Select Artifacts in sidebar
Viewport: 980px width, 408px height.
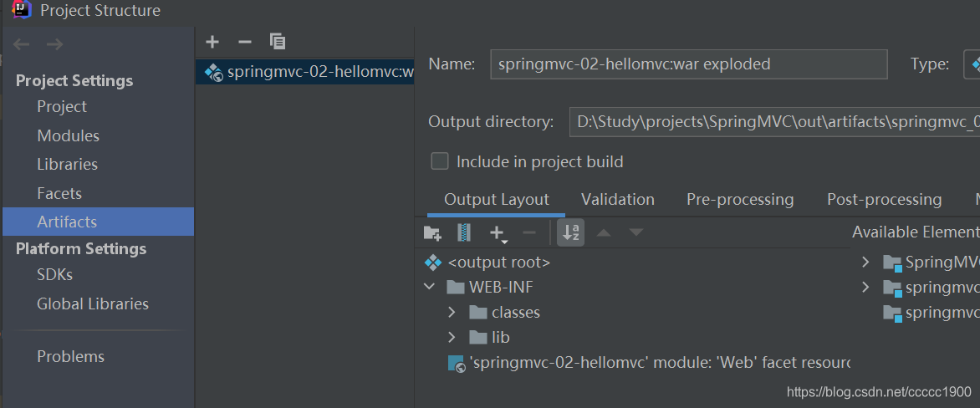coord(98,222)
